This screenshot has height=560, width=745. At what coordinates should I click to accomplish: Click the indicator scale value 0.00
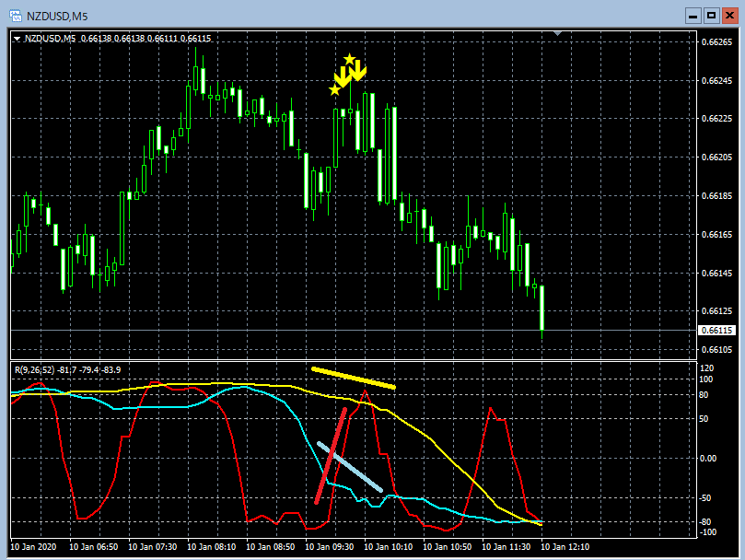tap(708, 459)
